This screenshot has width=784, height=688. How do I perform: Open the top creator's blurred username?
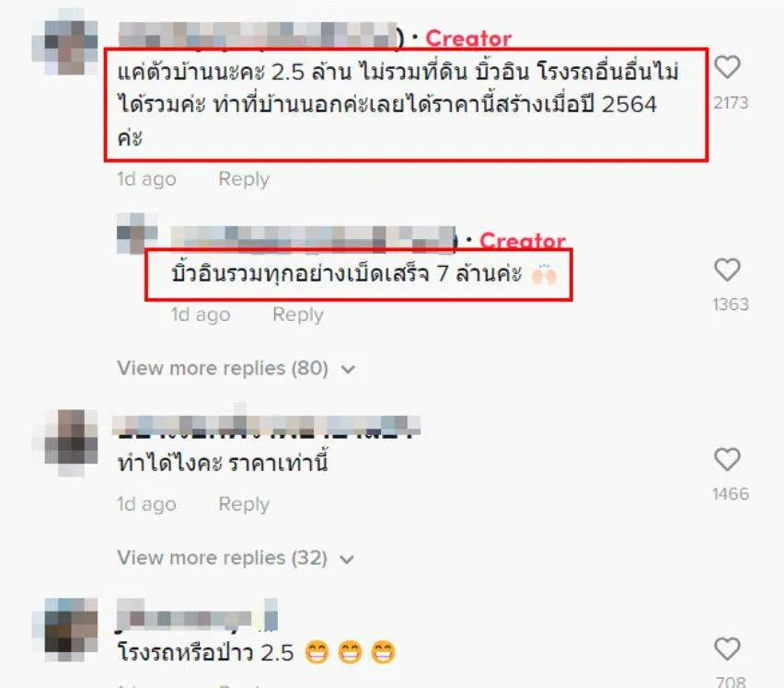pyautogui.click(x=258, y=36)
